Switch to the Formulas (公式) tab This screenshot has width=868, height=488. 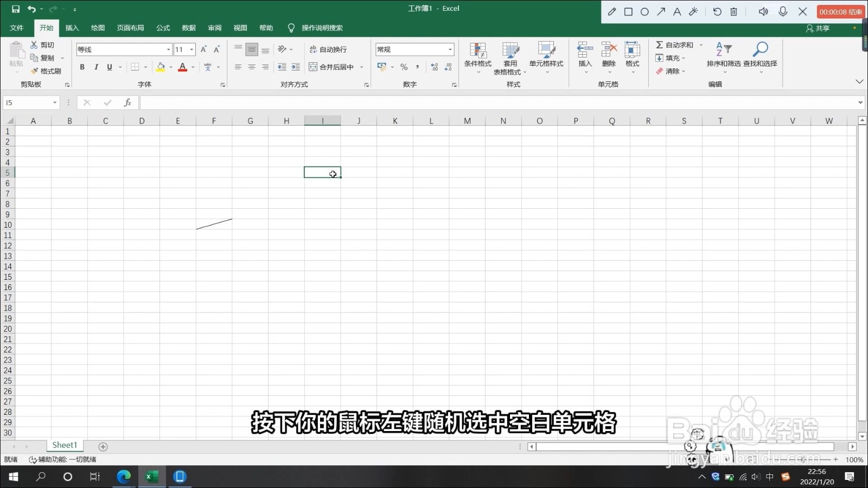[x=163, y=28]
